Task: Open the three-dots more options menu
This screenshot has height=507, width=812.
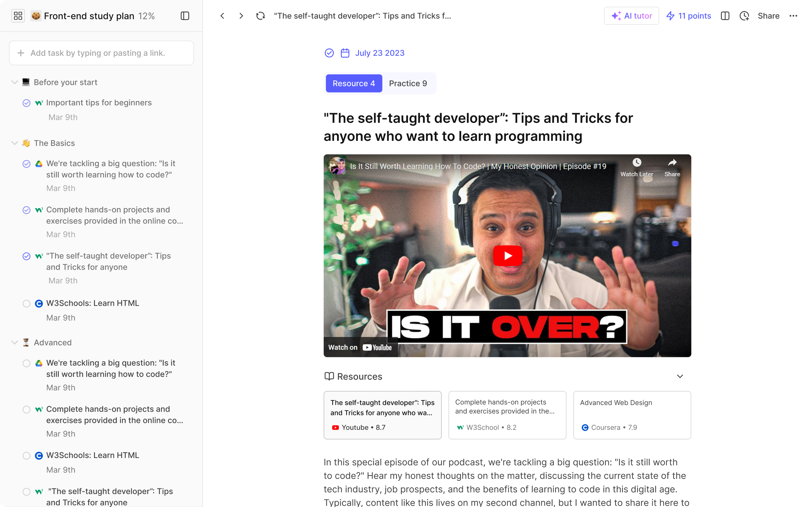Action: 793,16
